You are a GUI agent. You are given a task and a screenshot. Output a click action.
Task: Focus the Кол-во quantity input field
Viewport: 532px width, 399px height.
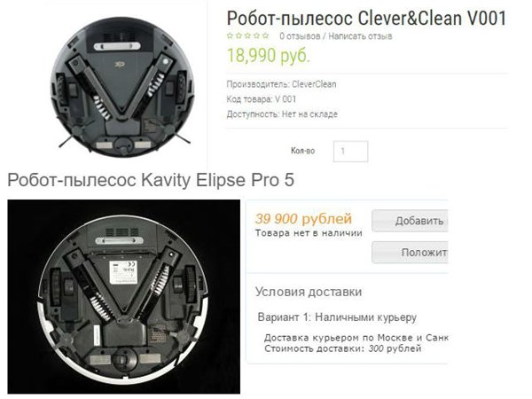click(350, 151)
